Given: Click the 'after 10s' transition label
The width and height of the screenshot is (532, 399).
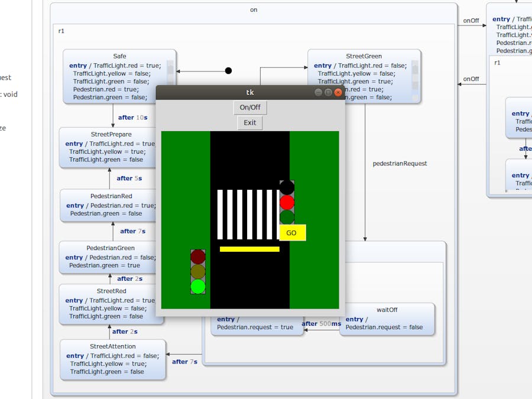Looking at the screenshot, I should (132, 118).
